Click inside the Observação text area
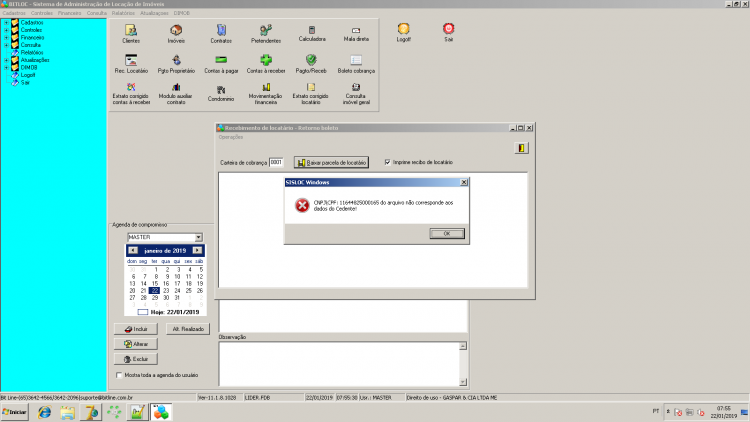 tap(339, 364)
